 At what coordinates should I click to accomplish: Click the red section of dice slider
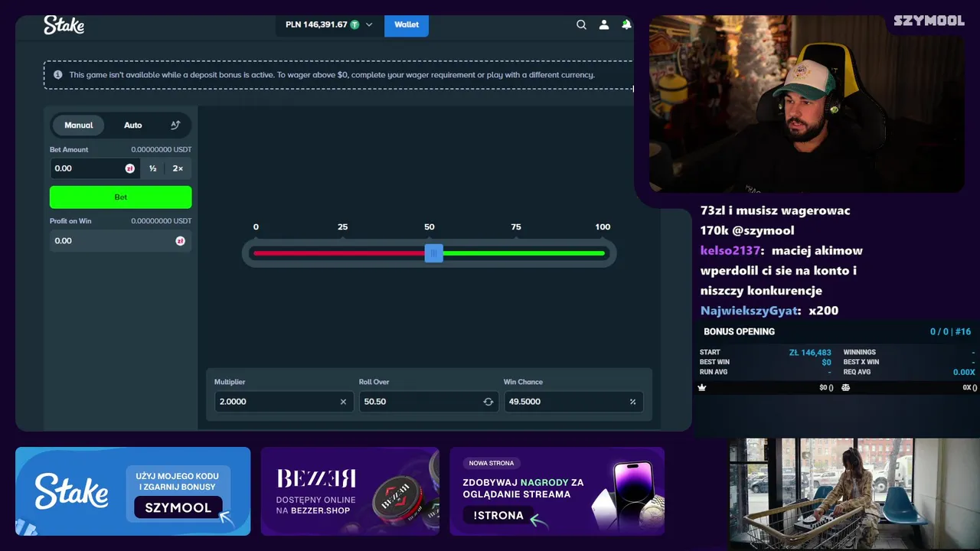tap(339, 253)
